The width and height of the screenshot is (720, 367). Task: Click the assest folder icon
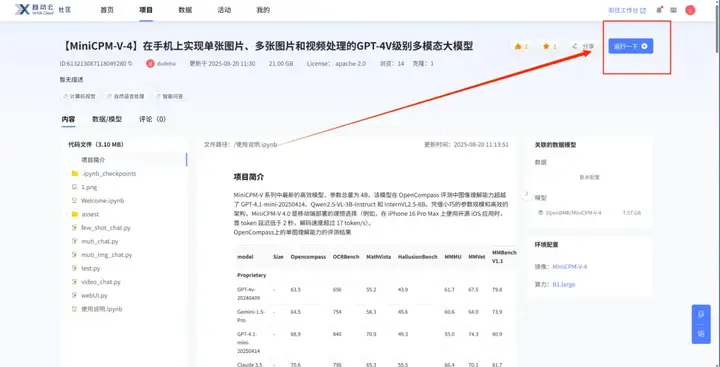pos(74,214)
